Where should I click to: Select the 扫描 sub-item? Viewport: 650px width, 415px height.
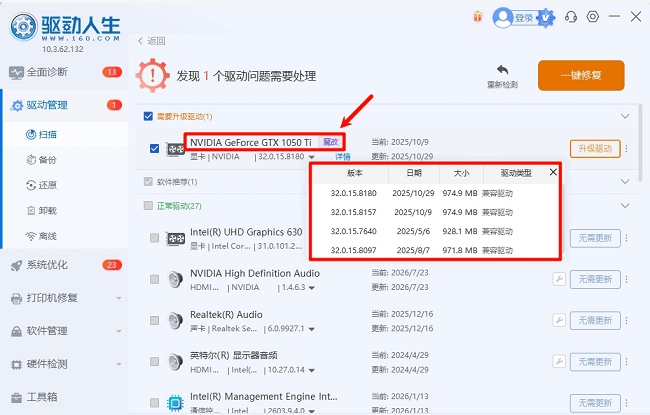66,134
